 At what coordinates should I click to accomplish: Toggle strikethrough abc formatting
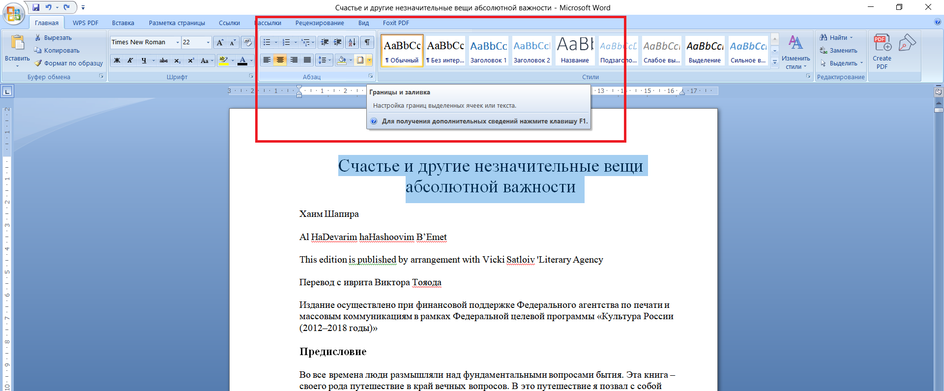(164, 60)
